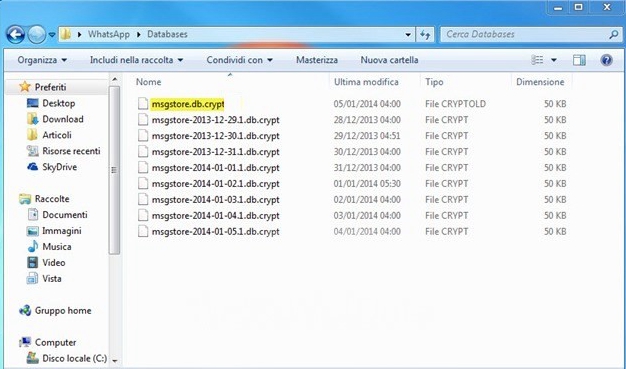The width and height of the screenshot is (626, 369).
Task: Select msgstore-2013-12-29.1.db.crypt file
Action: 215,120
